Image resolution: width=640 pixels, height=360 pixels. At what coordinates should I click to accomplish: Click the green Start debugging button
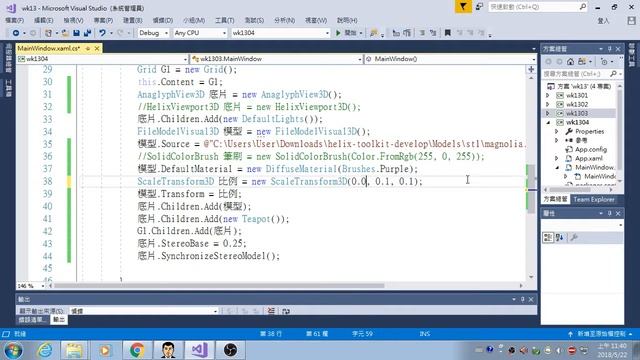pos(338,33)
